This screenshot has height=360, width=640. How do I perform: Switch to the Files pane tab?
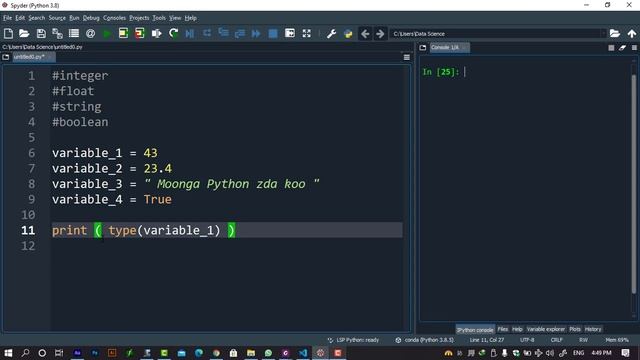click(503, 329)
